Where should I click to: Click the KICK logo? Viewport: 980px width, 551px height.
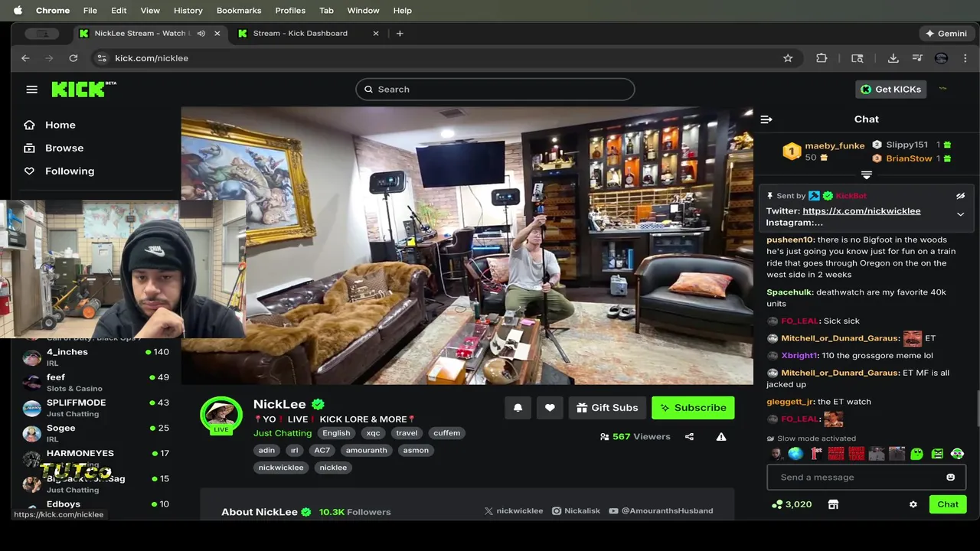point(83,89)
